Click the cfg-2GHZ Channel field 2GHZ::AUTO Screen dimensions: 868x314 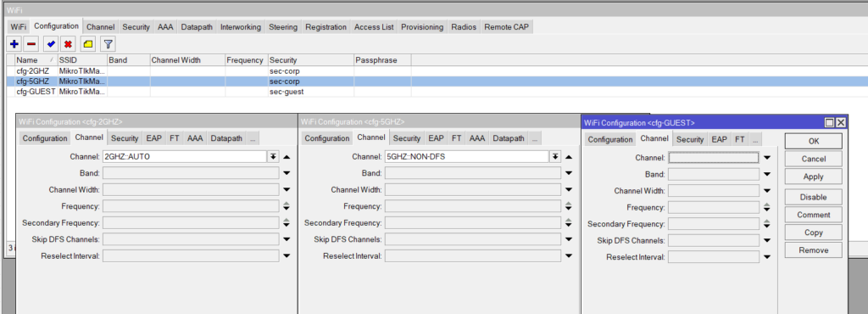click(184, 157)
